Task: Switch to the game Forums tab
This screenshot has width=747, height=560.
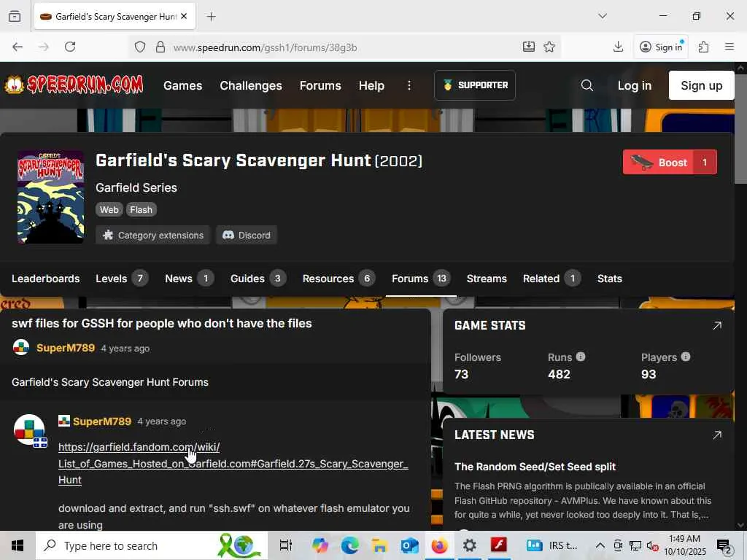Action: coord(421,279)
